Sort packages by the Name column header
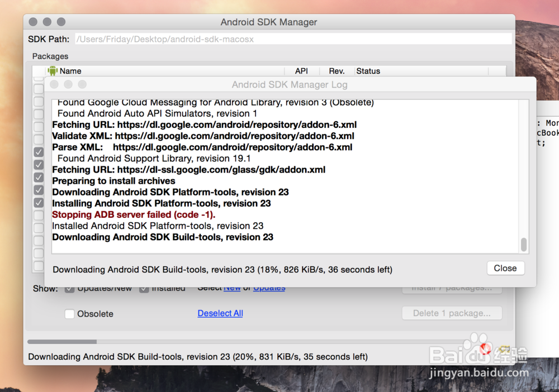 [70, 71]
